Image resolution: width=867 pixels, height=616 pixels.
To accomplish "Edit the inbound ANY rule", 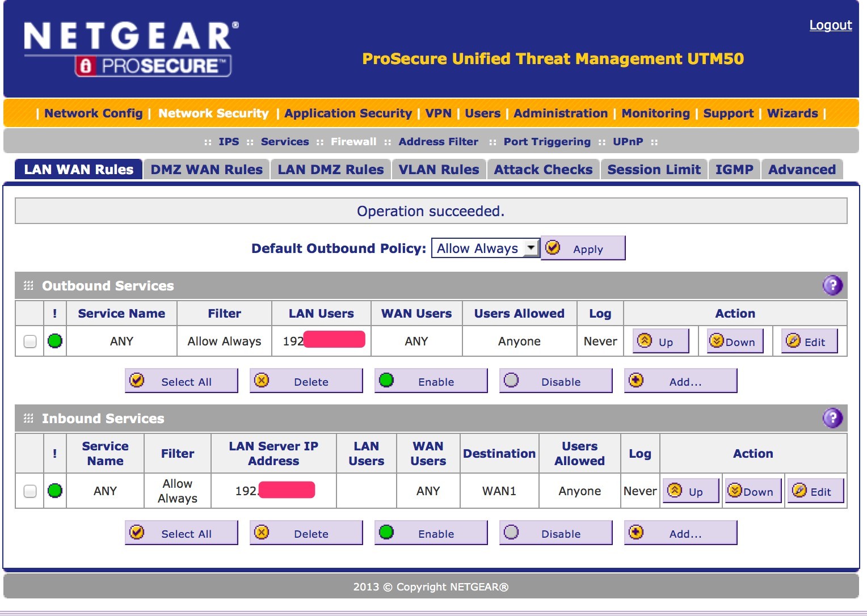I will 815,491.
